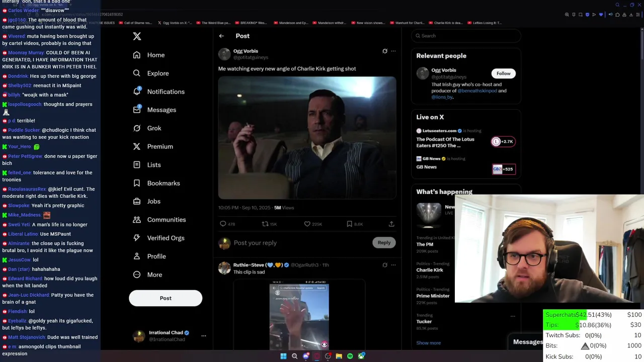Switch to Manhunt for Charli... tab

(x=407, y=23)
